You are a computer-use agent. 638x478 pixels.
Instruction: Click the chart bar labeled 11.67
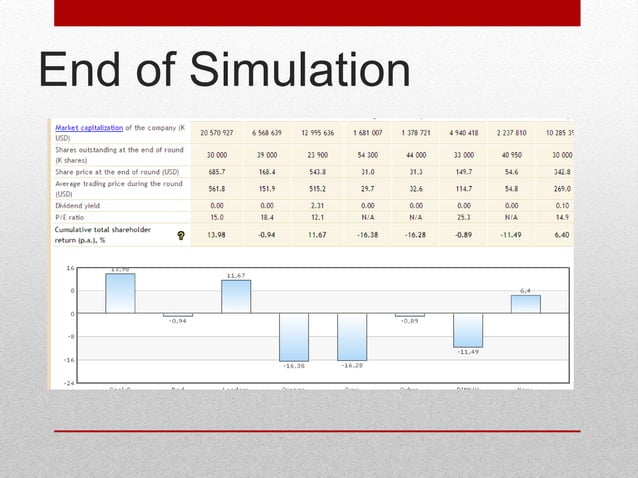236,297
